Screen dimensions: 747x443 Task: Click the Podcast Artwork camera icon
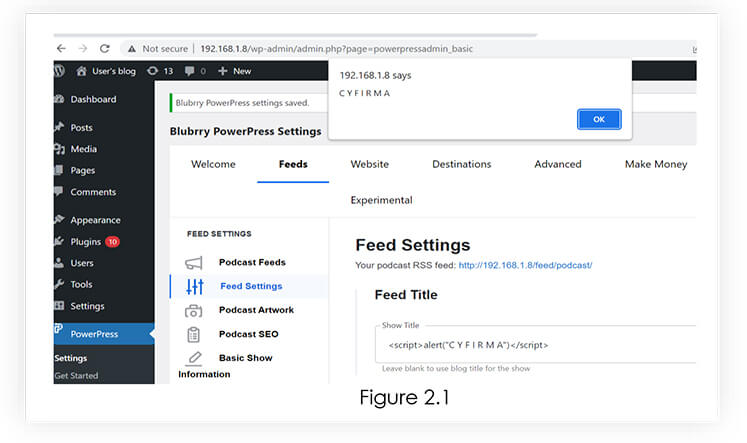[x=193, y=311]
